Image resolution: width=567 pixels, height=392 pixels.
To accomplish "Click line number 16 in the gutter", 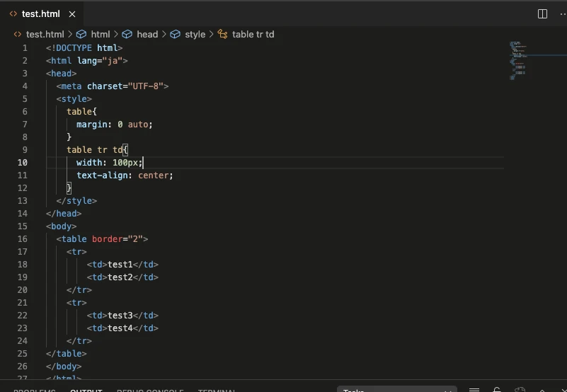I will point(23,239).
